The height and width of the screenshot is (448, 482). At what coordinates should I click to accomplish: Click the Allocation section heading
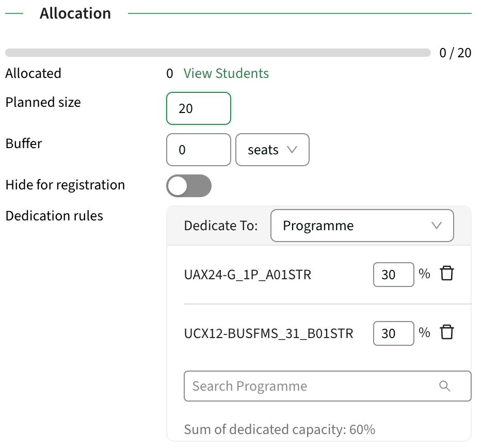pos(75,13)
